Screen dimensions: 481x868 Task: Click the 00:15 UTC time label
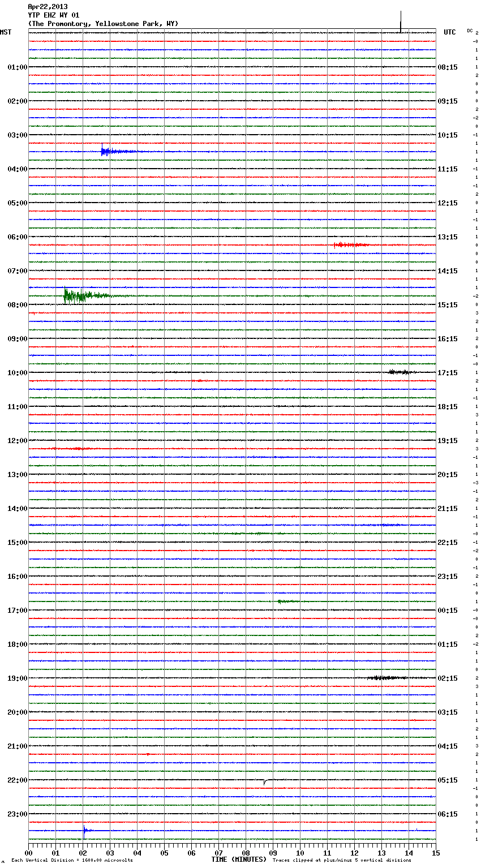pyautogui.click(x=448, y=611)
